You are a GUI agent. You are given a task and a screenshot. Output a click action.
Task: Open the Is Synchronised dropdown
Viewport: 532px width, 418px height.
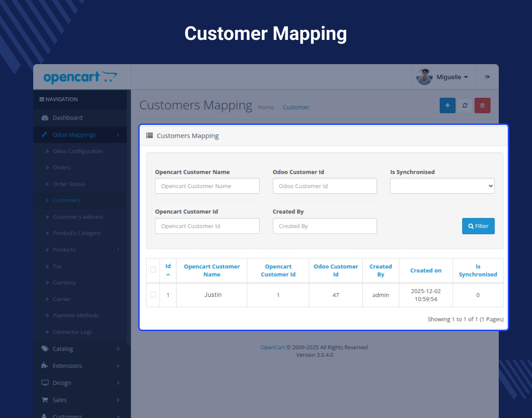[442, 186]
